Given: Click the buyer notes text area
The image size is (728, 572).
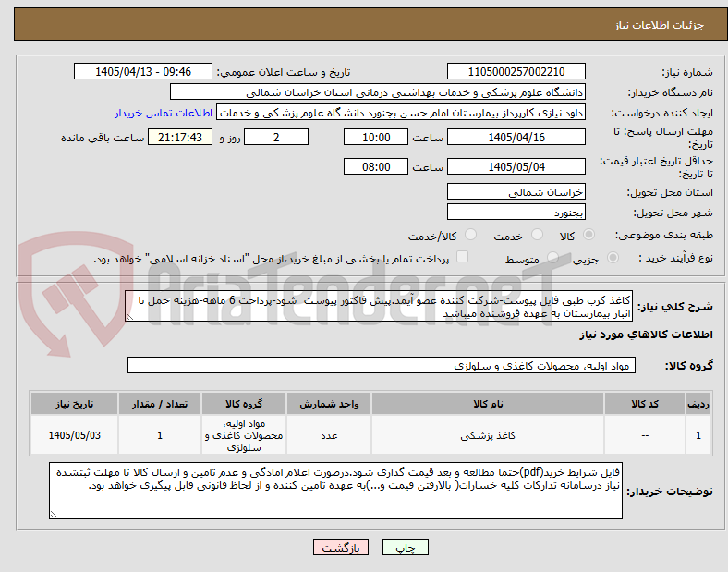Looking at the screenshot, I should (x=335, y=491).
